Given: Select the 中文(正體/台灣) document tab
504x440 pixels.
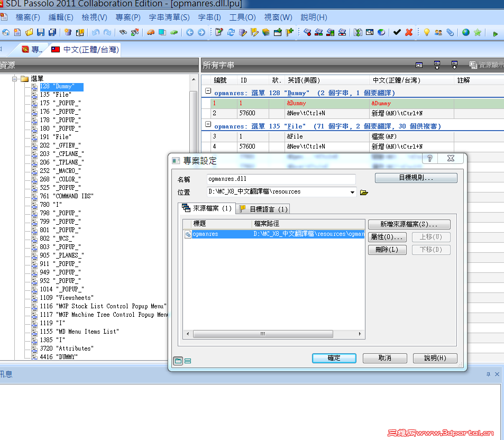Looking at the screenshot, I should pos(86,50).
